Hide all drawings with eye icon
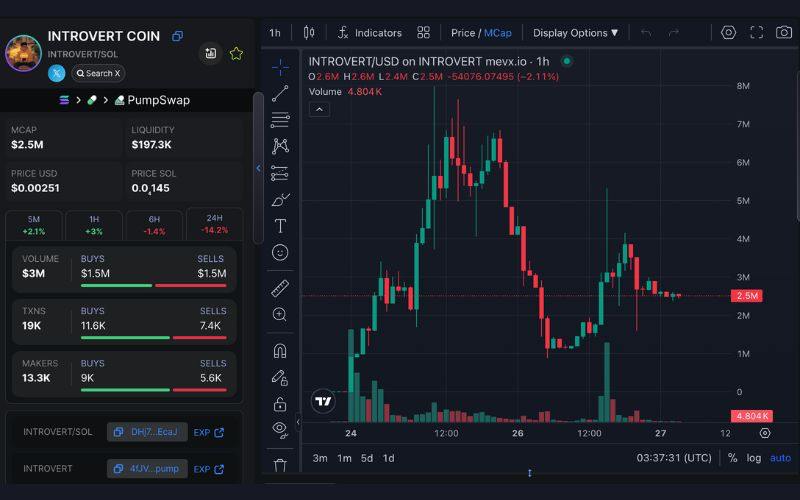 280,430
